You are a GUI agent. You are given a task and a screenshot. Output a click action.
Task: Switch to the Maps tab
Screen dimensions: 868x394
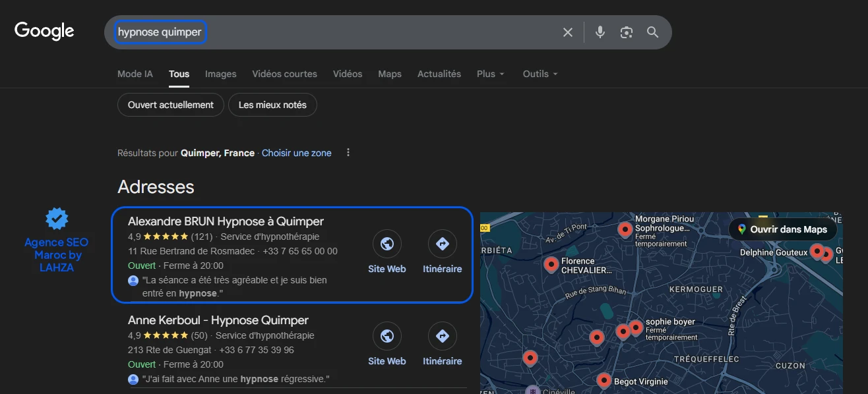click(390, 74)
